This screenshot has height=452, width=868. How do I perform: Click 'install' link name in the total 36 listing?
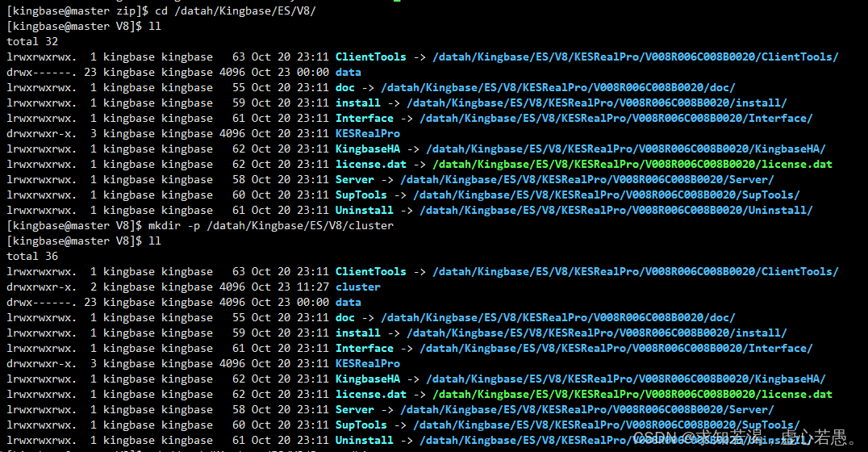coord(357,333)
